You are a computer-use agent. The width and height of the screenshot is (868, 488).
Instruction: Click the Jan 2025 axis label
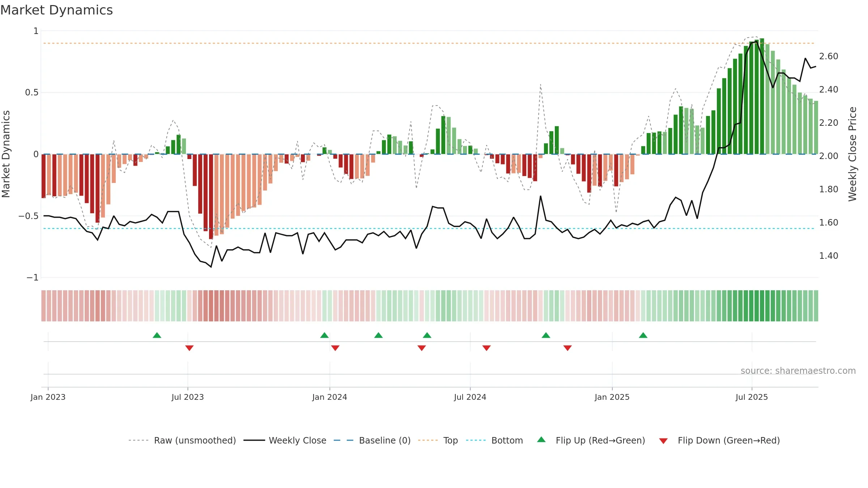pyautogui.click(x=612, y=397)
